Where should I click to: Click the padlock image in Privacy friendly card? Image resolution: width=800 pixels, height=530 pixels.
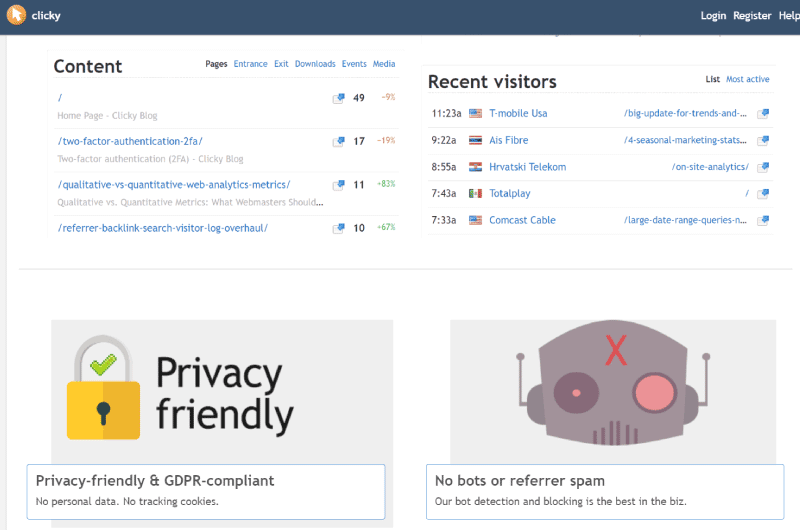tap(104, 388)
